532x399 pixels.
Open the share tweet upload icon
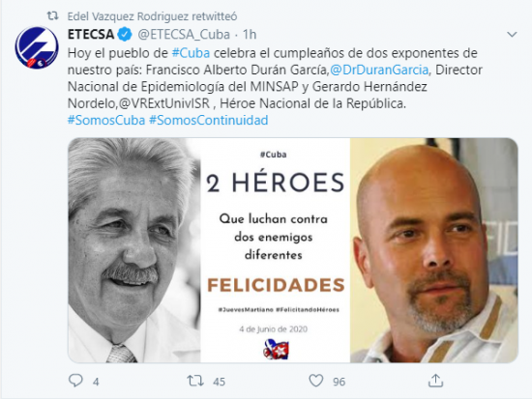(435, 381)
